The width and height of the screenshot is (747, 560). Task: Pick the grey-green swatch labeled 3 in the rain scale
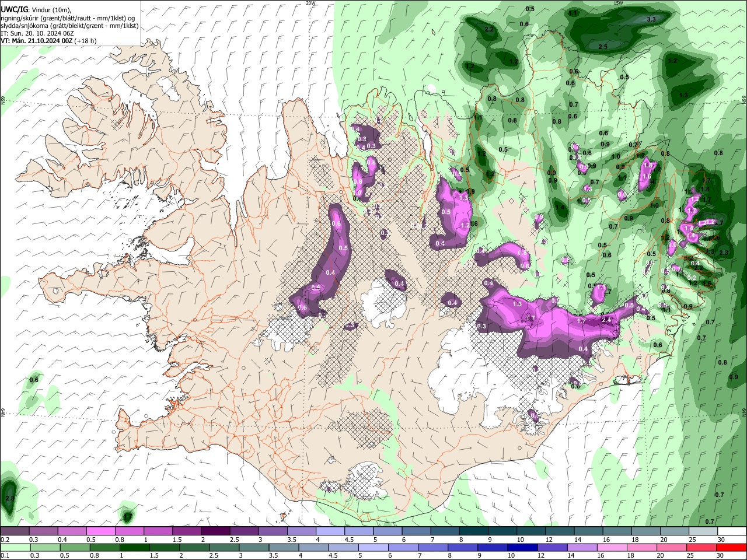point(254,547)
